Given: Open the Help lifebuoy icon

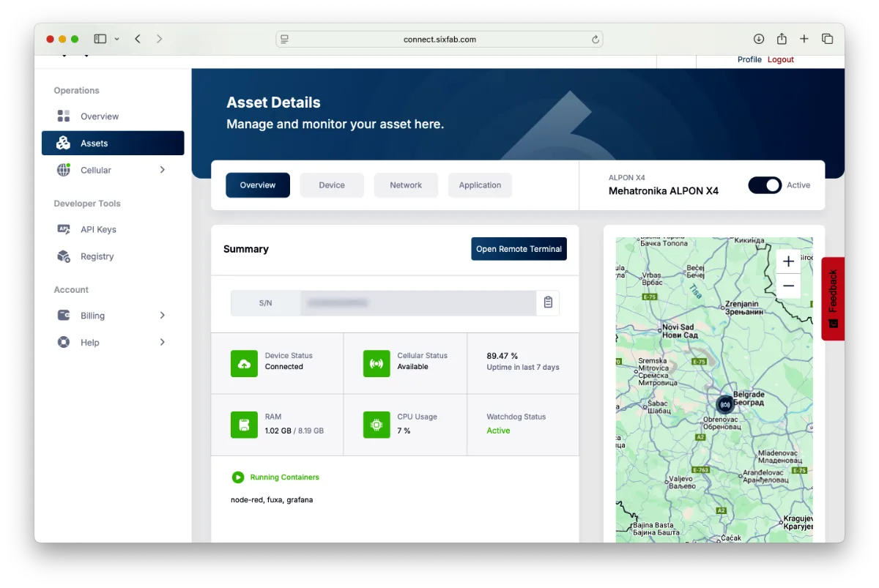Looking at the screenshot, I should [64, 342].
